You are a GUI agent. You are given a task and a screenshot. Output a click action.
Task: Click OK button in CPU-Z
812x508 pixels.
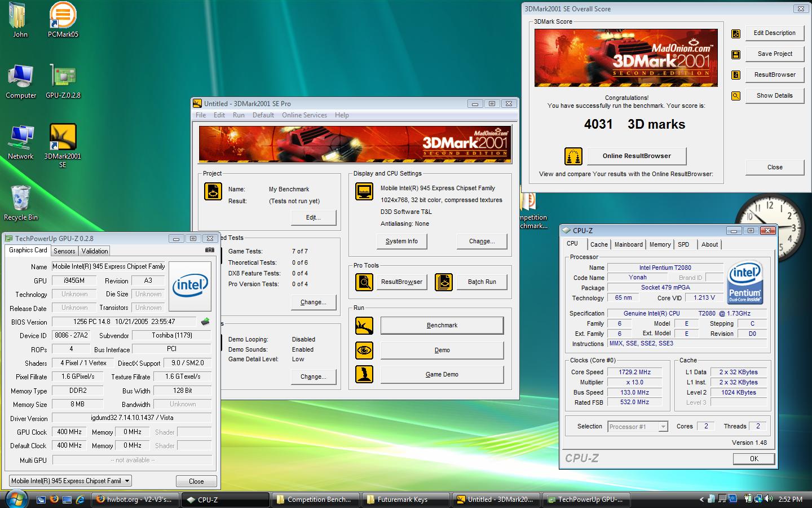pos(754,459)
